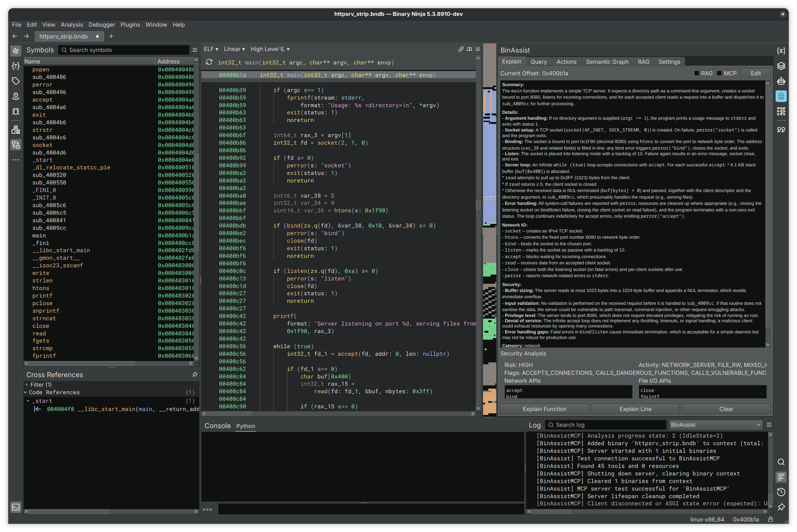Enable the MCP checkbox in BinAssist
This screenshot has width=797, height=532.
pos(720,73)
